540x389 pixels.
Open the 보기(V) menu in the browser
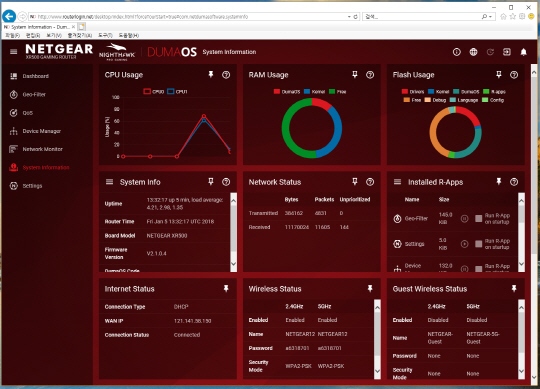(54, 35)
